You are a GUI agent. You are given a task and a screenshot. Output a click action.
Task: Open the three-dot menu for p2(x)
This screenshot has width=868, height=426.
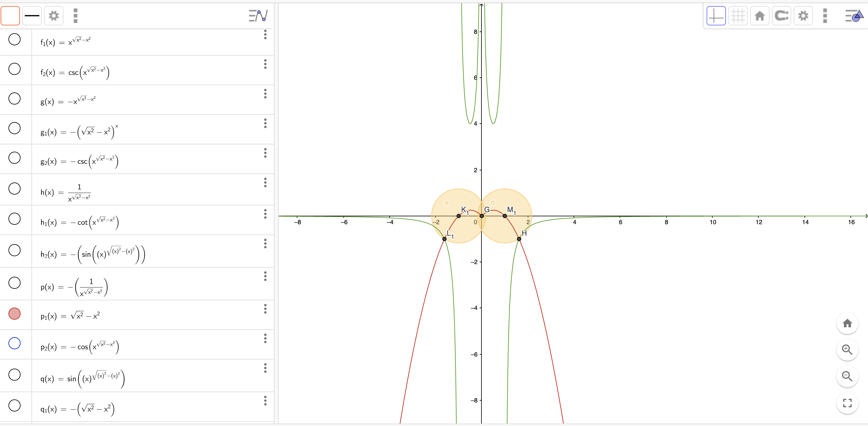(x=266, y=338)
